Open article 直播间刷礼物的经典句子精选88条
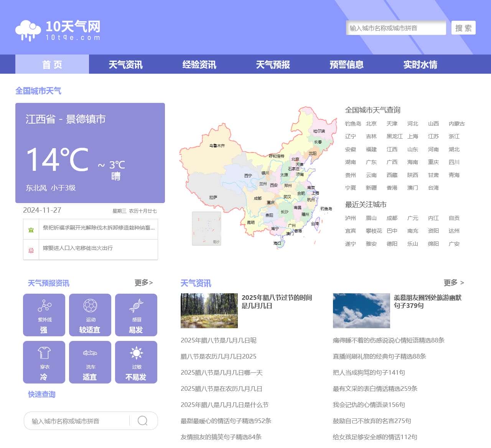The image size is (491, 448). 380,356
